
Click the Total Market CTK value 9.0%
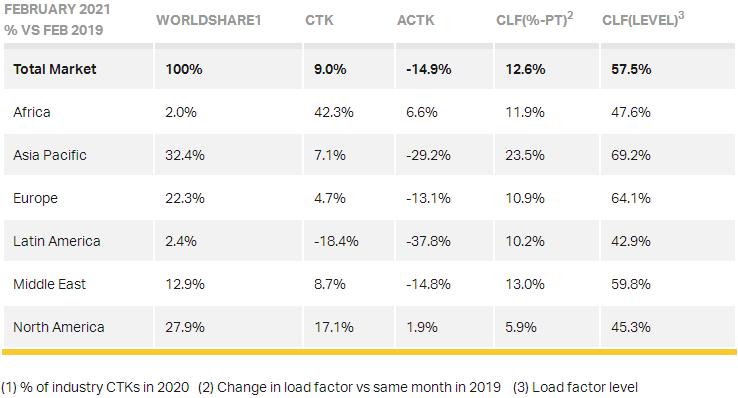pos(330,69)
